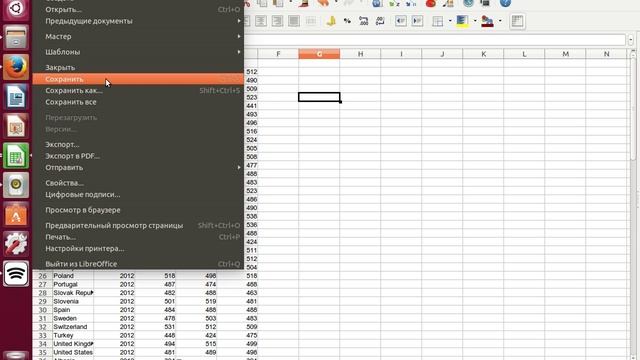The width and height of the screenshot is (640, 360).
Task: Open the background color dropdown arrow
Action: (x=475, y=21)
